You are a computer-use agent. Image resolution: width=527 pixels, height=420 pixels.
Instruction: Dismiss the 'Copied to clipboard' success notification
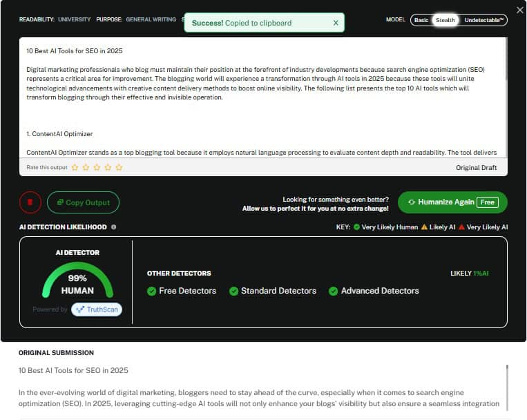tap(336, 23)
